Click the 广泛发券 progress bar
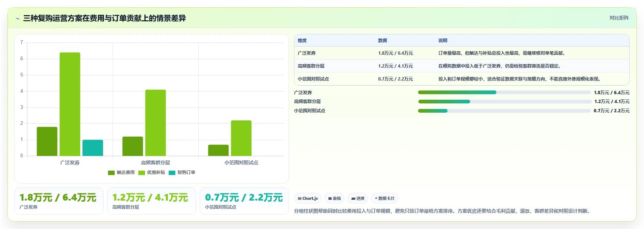Viewport: 644px width, 229px height. (x=504, y=92)
